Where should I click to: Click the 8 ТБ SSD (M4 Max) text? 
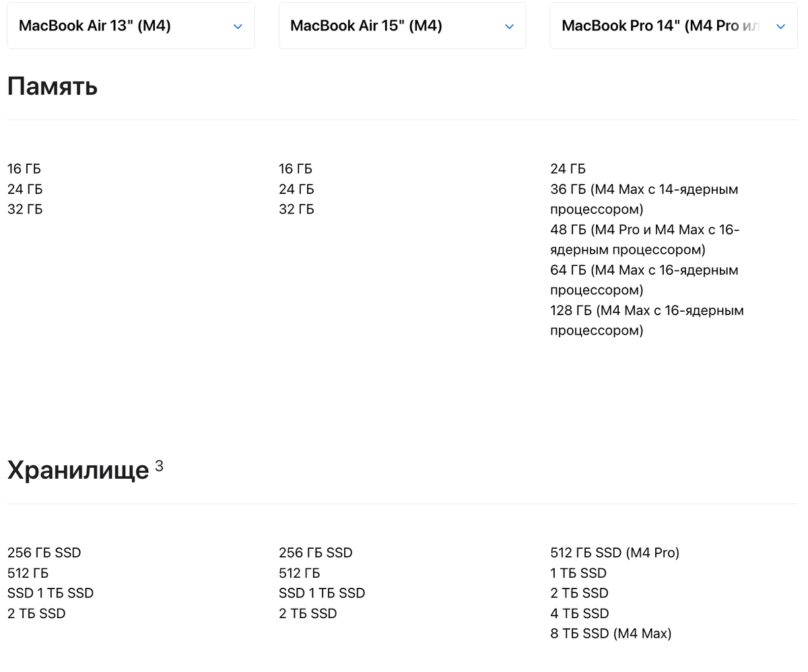[611, 634]
